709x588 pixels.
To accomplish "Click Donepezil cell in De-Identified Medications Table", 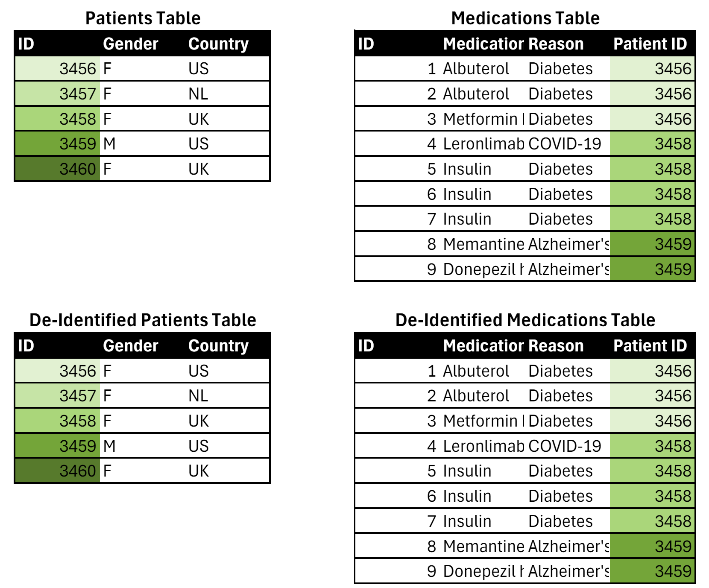I will click(x=483, y=571).
